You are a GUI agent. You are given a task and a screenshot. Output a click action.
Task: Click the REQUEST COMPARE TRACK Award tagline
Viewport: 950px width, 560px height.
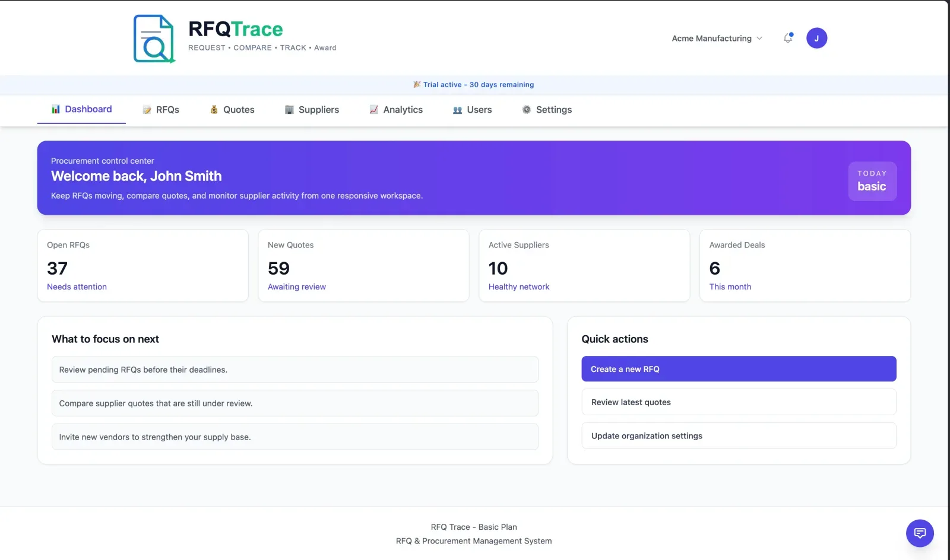(x=262, y=47)
